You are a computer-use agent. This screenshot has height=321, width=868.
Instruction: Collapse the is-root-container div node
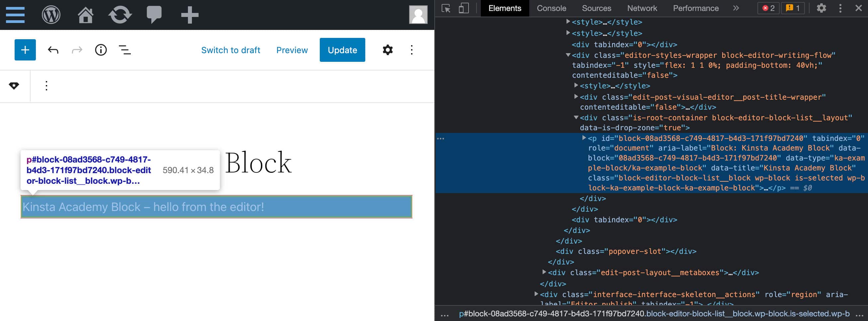click(x=576, y=117)
